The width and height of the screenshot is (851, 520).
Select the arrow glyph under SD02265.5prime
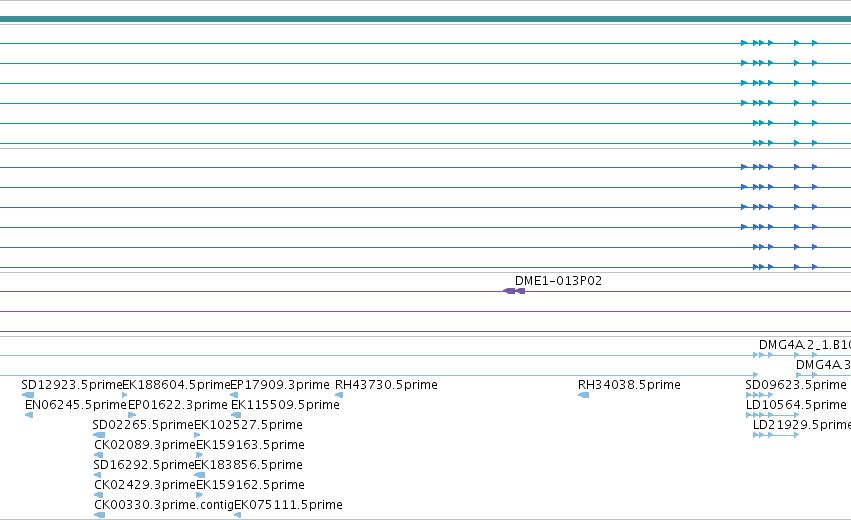click(x=99, y=435)
